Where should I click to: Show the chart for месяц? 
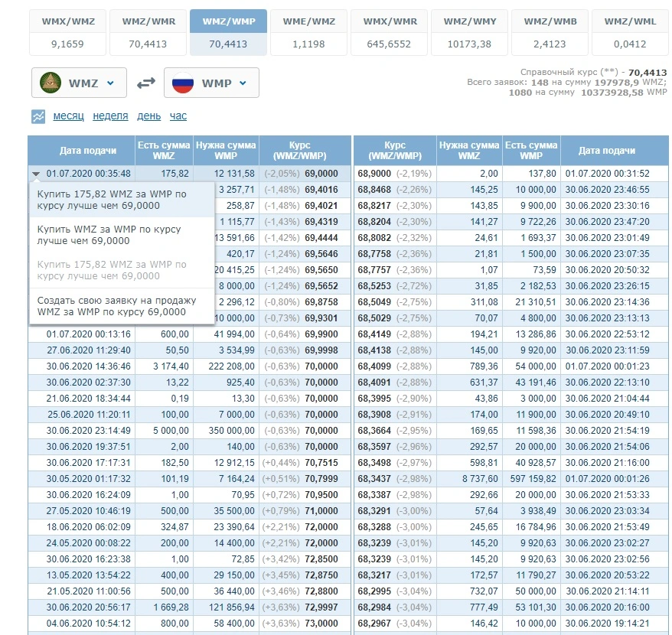(x=69, y=116)
